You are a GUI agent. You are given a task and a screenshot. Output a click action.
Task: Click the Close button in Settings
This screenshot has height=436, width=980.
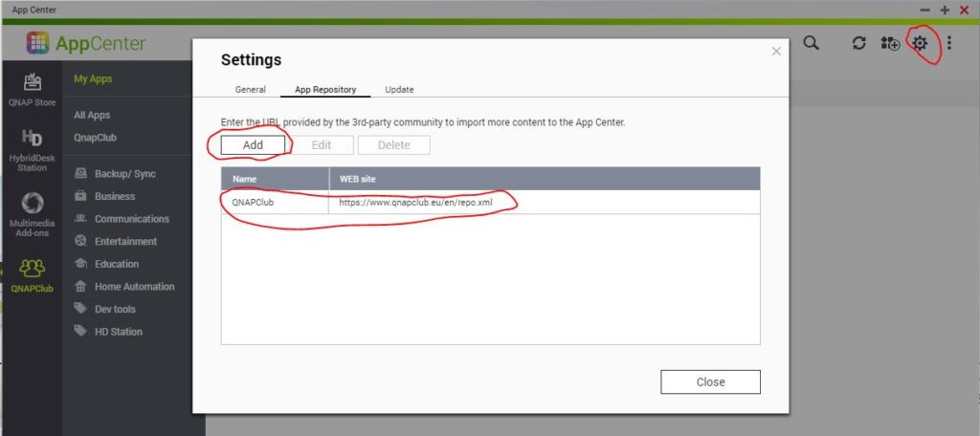point(711,381)
